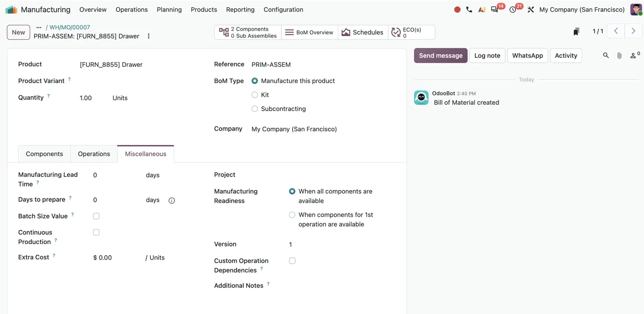Click Activity button
Image resolution: width=644 pixels, height=314 pixels.
tap(566, 56)
